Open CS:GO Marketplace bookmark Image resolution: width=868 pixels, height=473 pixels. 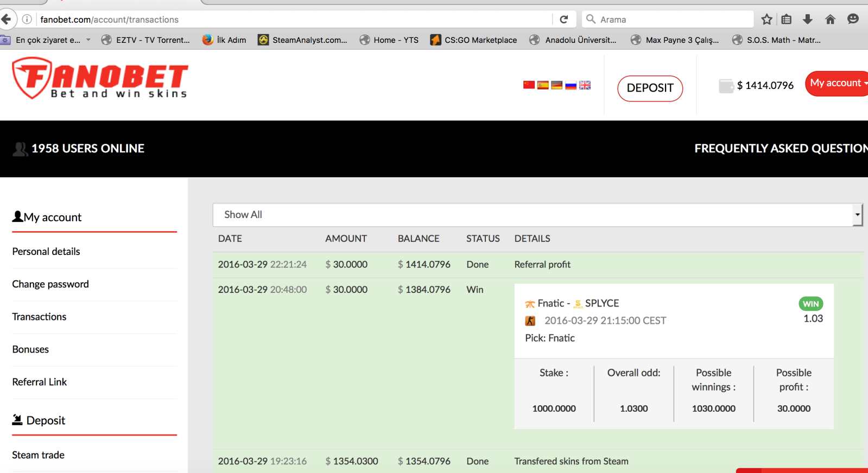click(x=473, y=40)
